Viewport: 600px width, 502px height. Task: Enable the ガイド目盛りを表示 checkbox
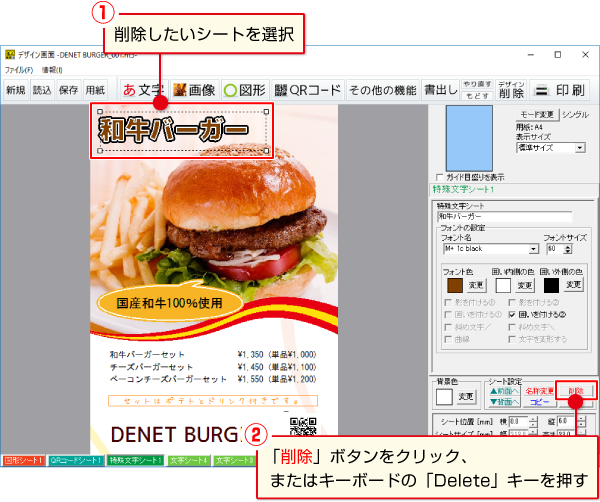coord(441,177)
